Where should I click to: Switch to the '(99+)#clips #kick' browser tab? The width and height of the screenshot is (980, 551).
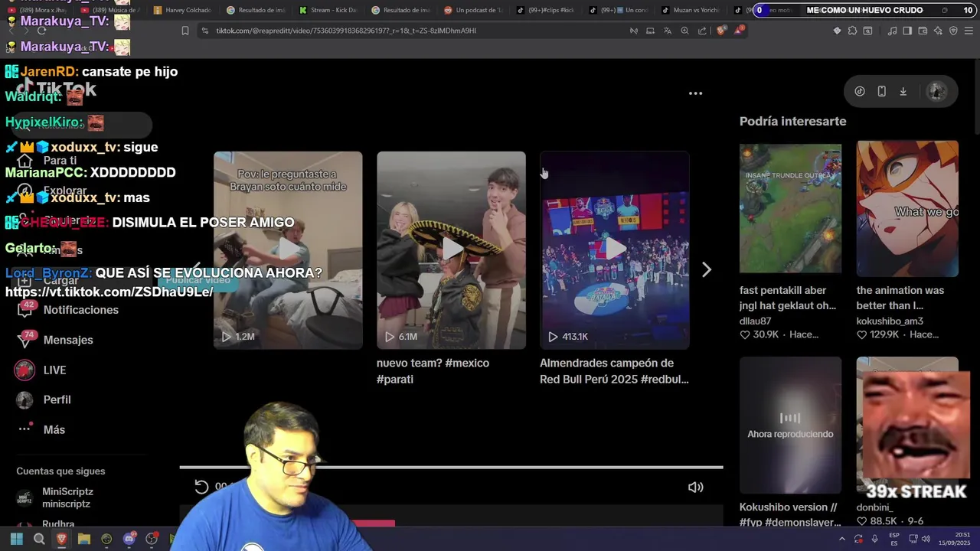(x=545, y=10)
